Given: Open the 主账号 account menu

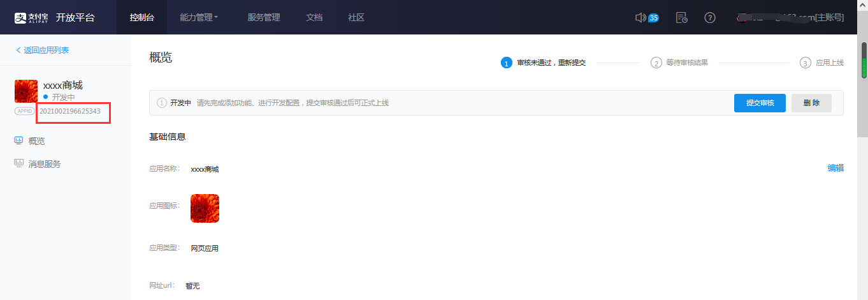Looking at the screenshot, I should (x=790, y=17).
